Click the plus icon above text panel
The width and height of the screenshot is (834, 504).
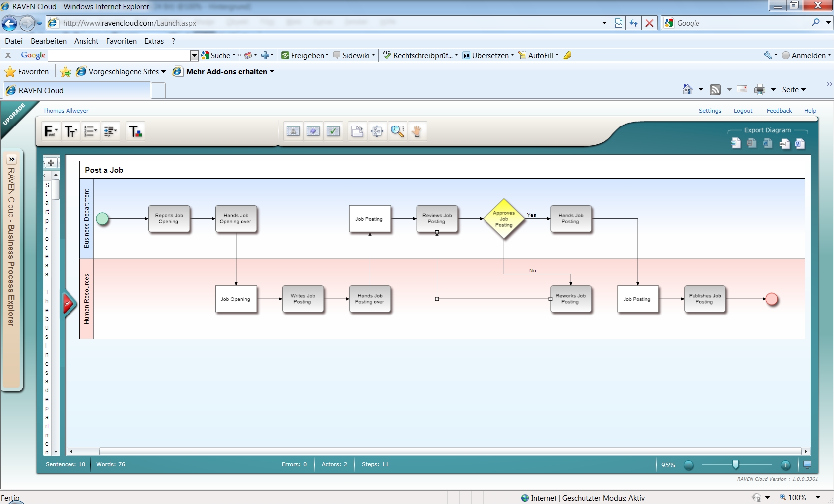pos(51,163)
